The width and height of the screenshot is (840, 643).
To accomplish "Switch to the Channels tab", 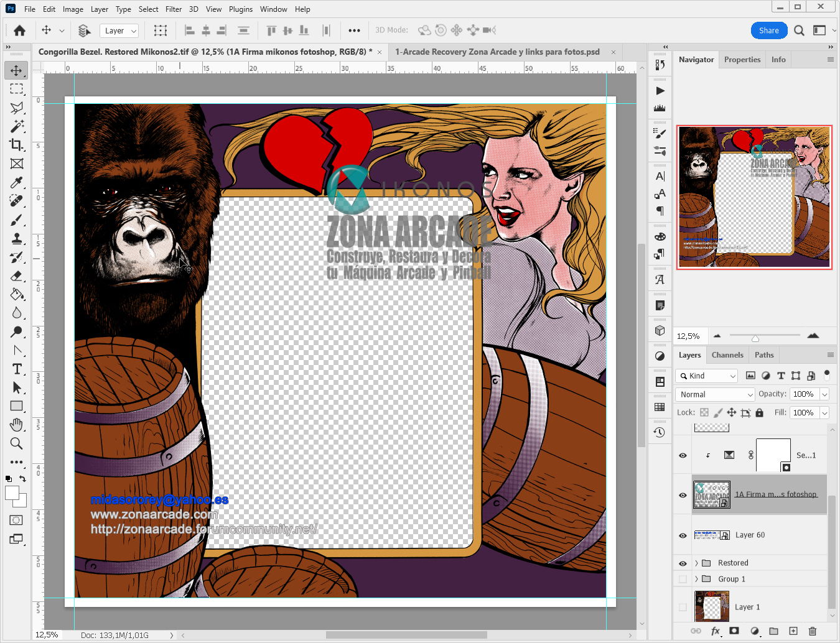I will [x=727, y=355].
